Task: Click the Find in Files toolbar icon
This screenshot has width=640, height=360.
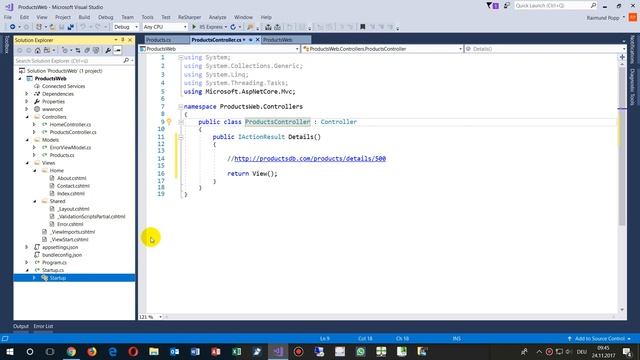Action: pos(250,27)
